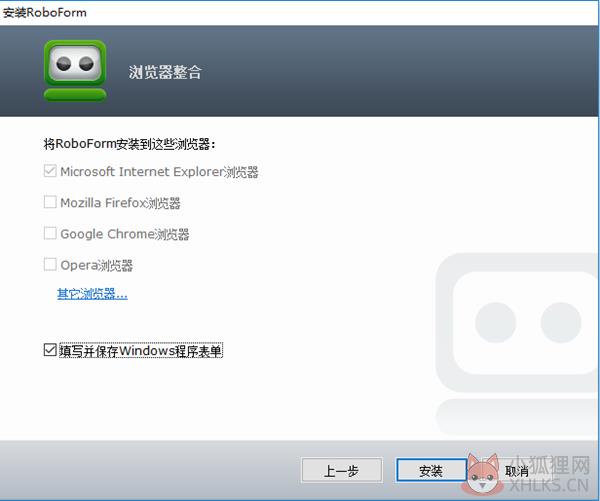Uncheck 填写并保存Windows程序表单 checkbox
The image size is (600, 501).
point(50,350)
